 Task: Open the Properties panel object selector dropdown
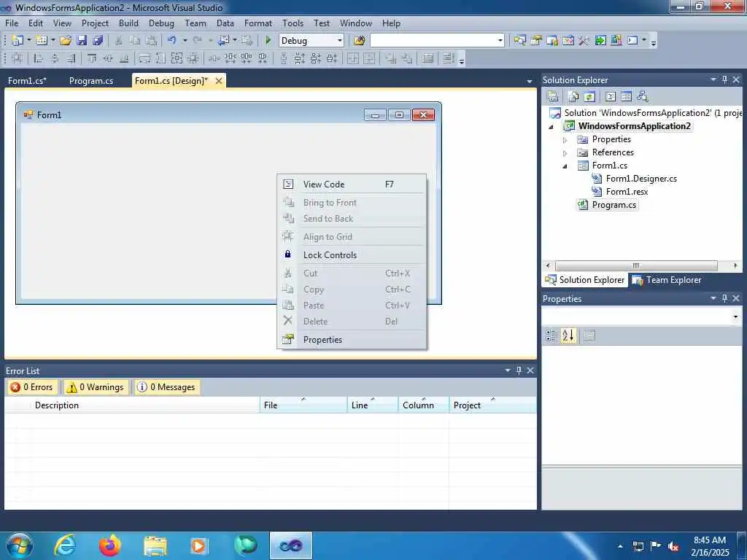[735, 316]
